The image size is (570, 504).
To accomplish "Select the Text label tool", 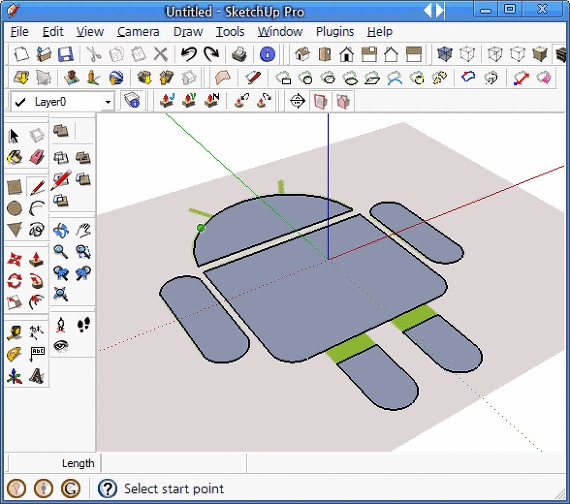I will (x=37, y=354).
